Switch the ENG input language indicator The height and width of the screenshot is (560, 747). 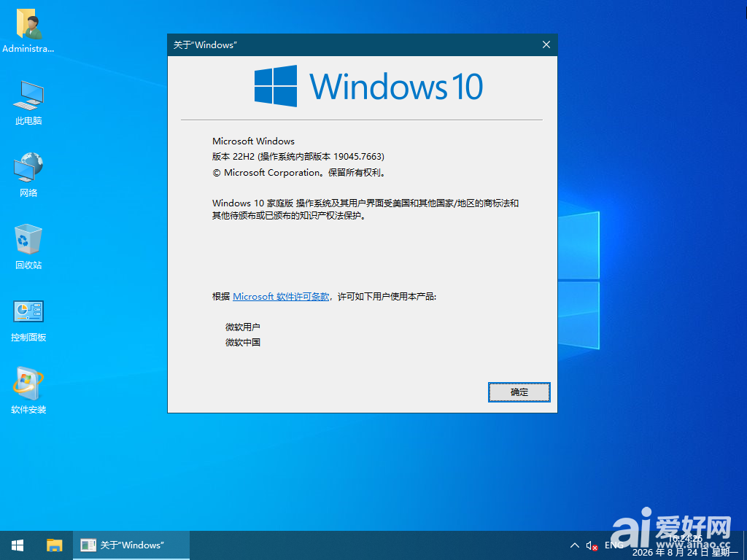[x=614, y=545]
